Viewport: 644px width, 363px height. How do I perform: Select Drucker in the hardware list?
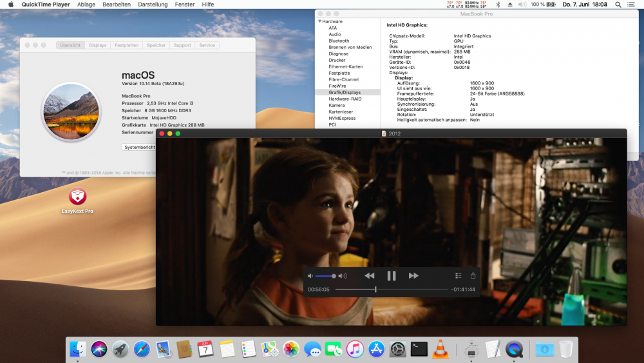coord(337,61)
